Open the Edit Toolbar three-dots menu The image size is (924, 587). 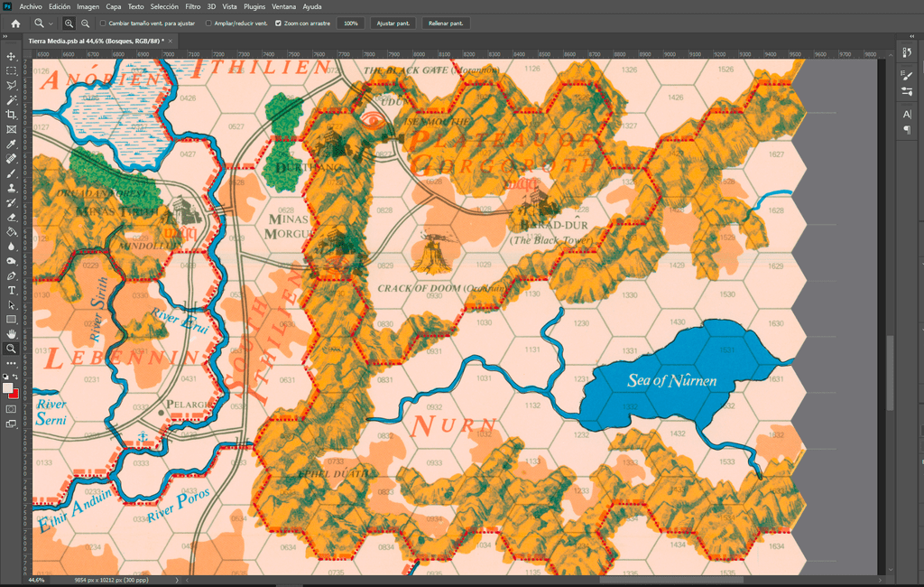pos(11,363)
